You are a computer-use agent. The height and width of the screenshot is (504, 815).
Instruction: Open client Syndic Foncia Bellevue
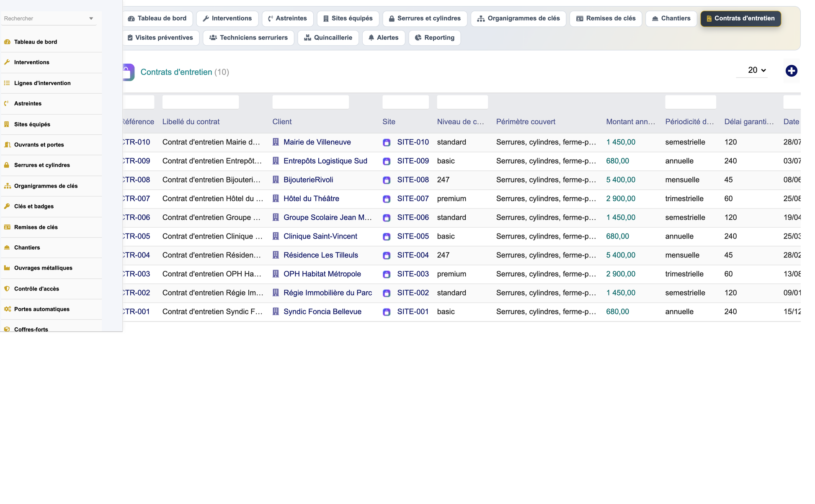pos(322,312)
